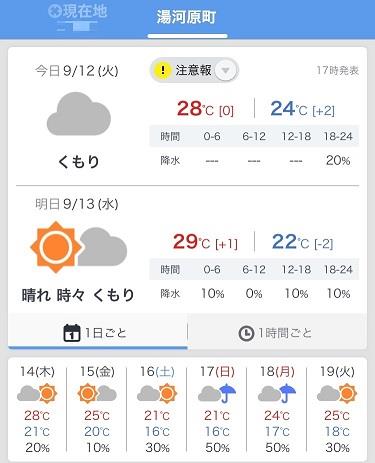Click the clock icon beside 1時間ごと
The width and height of the screenshot is (375, 463).
(246, 333)
